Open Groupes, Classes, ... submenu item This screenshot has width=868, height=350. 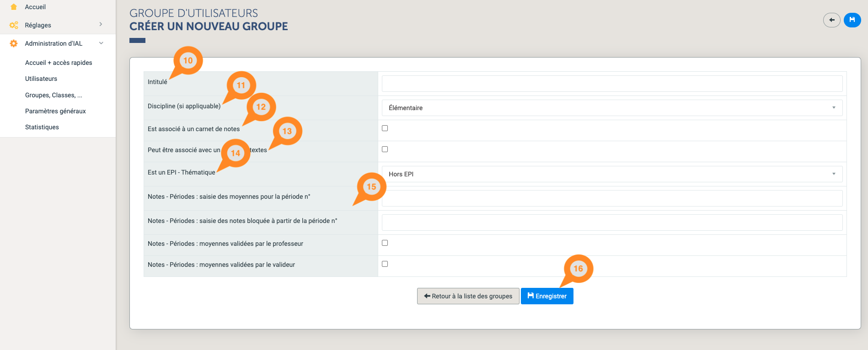54,95
